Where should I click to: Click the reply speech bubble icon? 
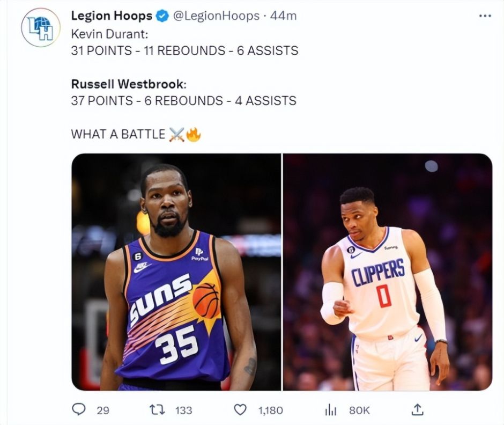pos(79,409)
